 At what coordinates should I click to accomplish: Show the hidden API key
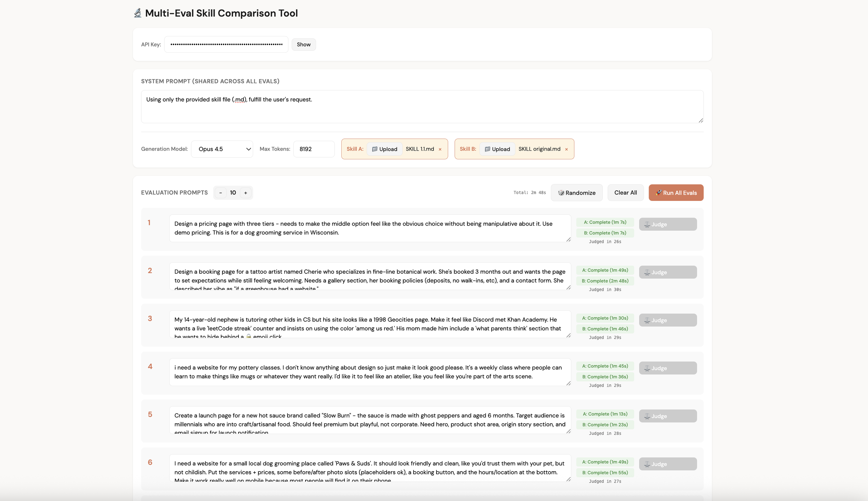[303, 44]
